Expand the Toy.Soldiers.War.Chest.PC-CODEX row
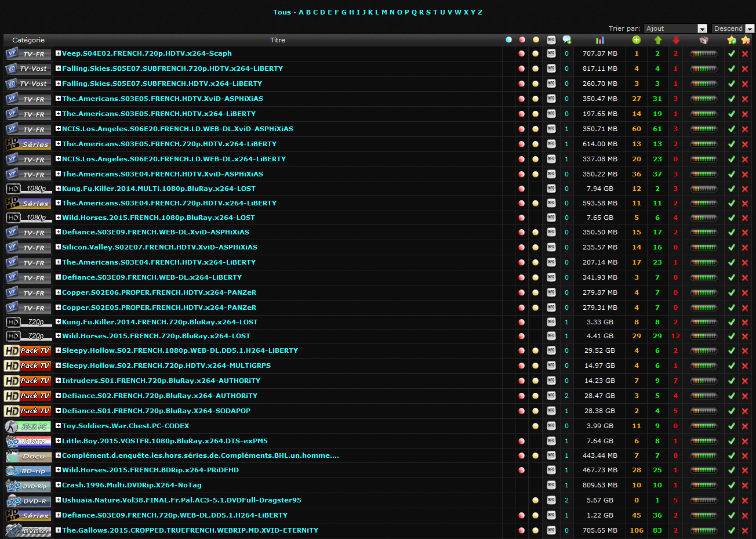 58,426
